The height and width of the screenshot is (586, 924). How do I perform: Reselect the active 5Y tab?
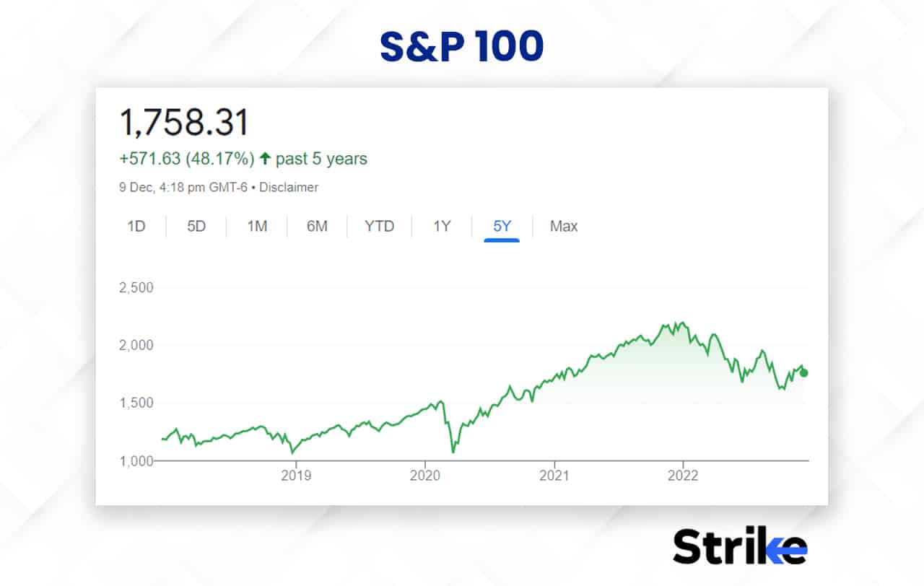tap(502, 226)
